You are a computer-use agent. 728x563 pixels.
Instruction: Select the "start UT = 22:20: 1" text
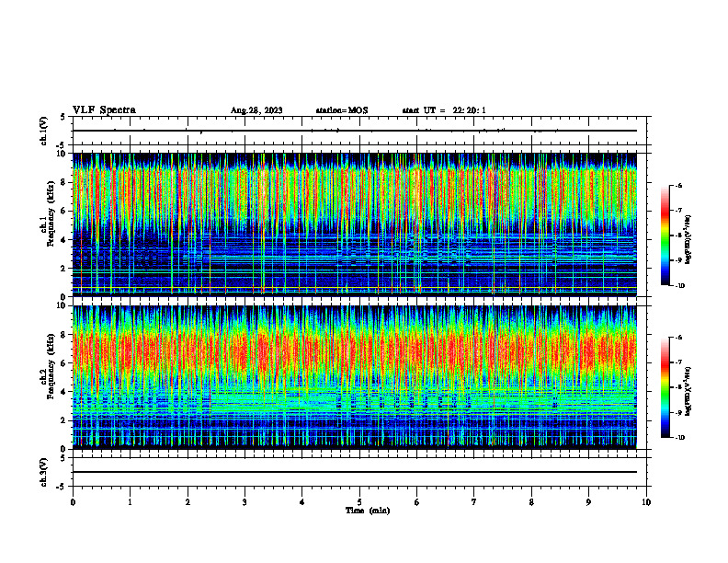[x=444, y=110]
